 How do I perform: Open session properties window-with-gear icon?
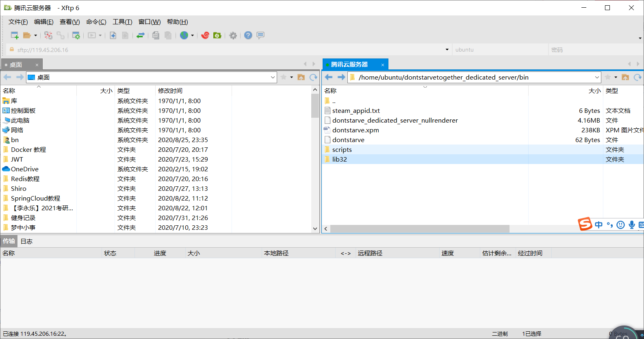[76, 35]
